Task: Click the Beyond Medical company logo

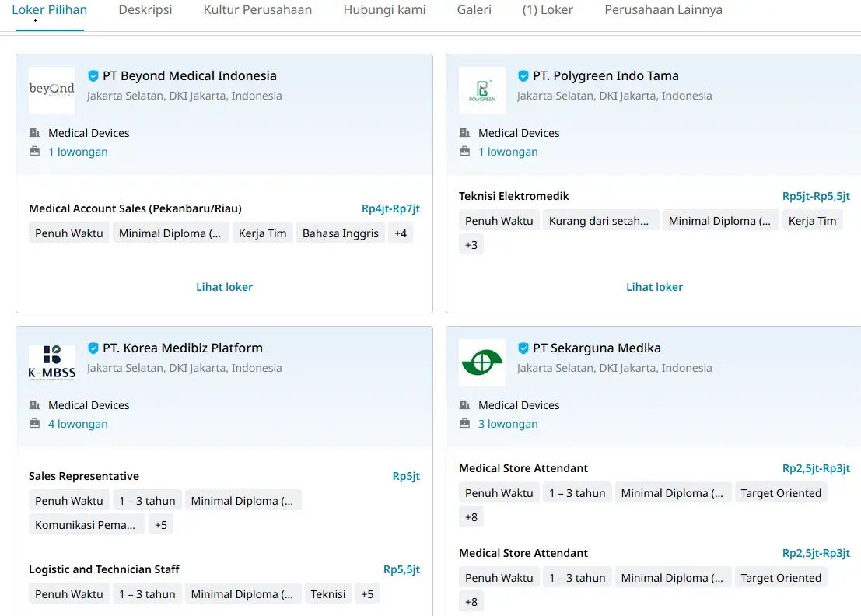Action: pyautogui.click(x=52, y=90)
